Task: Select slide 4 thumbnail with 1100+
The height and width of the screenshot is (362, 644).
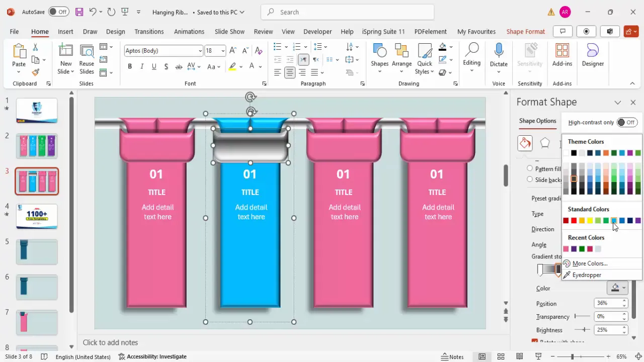Action: click(37, 216)
